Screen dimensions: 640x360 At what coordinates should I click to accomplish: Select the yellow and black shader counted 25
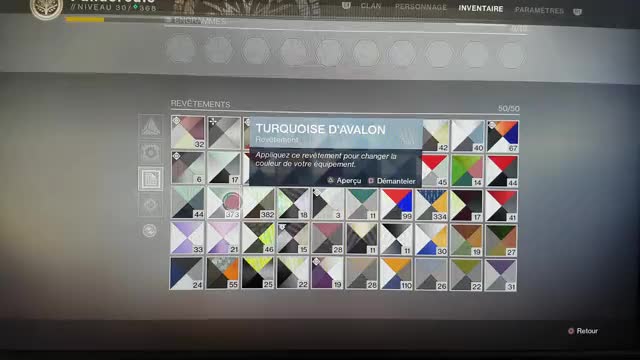point(258,273)
